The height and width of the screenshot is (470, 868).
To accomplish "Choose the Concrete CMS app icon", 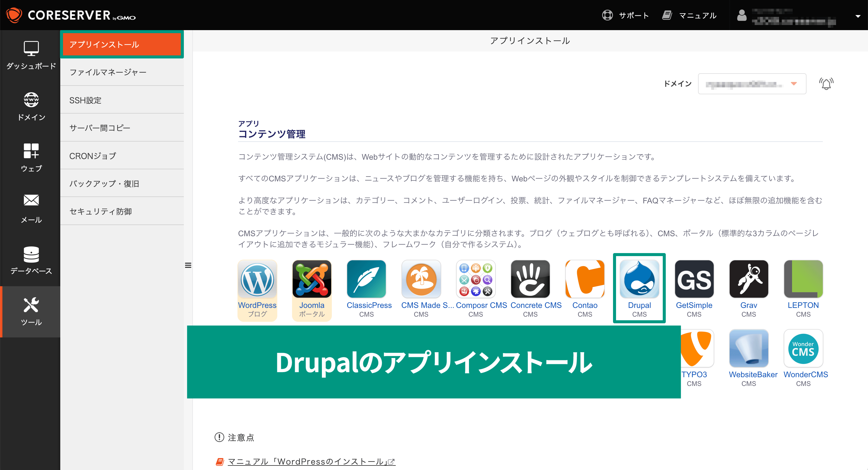I will [530, 279].
